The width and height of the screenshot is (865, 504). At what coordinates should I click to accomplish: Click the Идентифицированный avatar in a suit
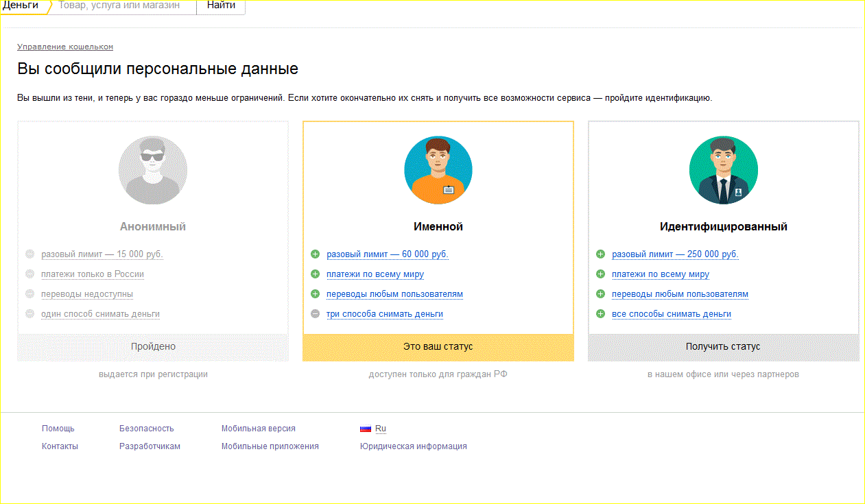pos(723,170)
